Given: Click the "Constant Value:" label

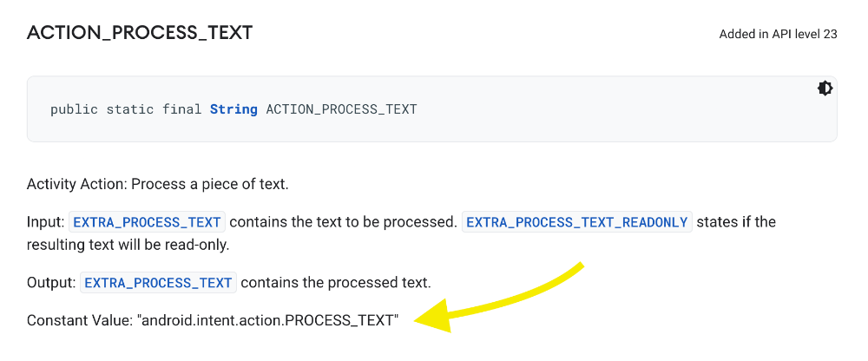Looking at the screenshot, I should [79, 320].
